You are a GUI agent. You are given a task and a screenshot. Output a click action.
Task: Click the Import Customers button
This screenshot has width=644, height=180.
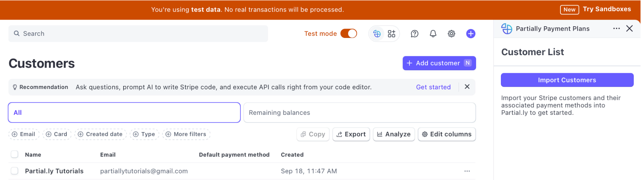(x=567, y=80)
